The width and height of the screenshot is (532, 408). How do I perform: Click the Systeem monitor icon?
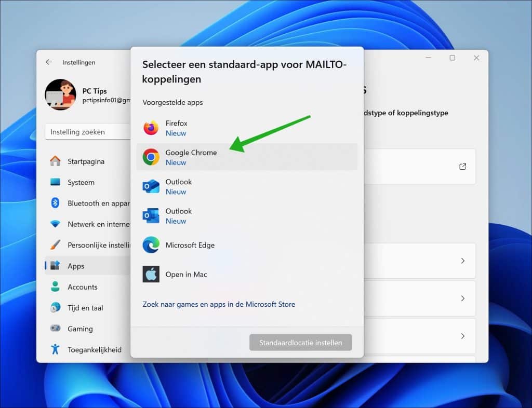coord(55,182)
